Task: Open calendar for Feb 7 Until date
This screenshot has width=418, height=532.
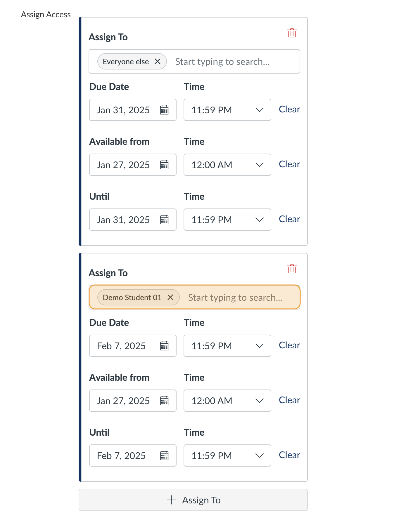Action: coord(165,455)
